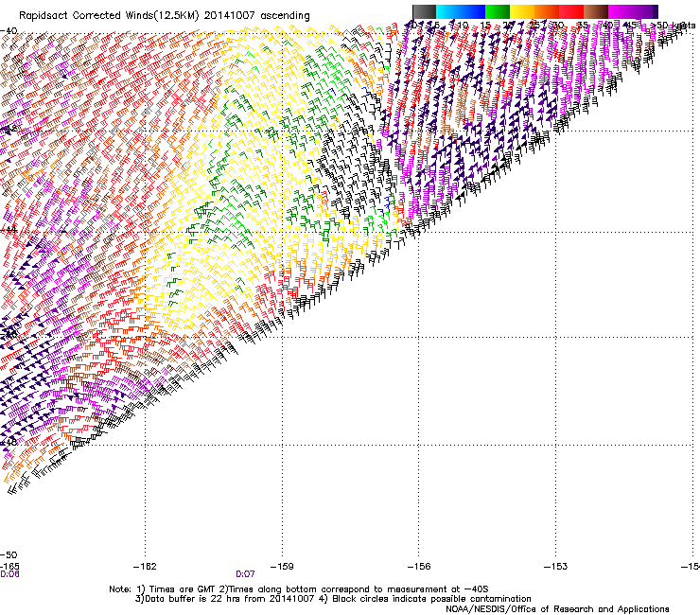Image resolution: width=700 pixels, height=615 pixels.
Task: Click the purple 0:06 time stamp
Action: point(9,574)
